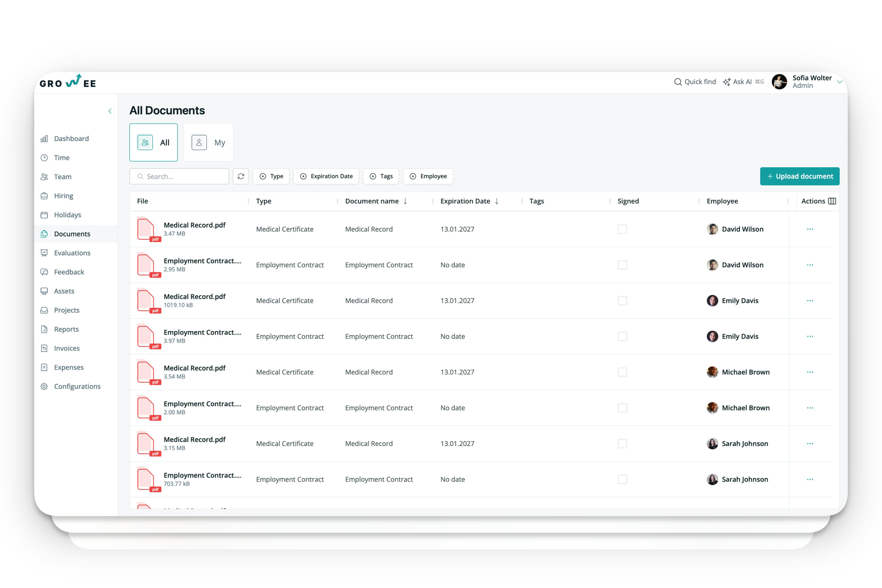The width and height of the screenshot is (882, 588).
Task: Open Quick find search
Action: pyautogui.click(x=695, y=82)
